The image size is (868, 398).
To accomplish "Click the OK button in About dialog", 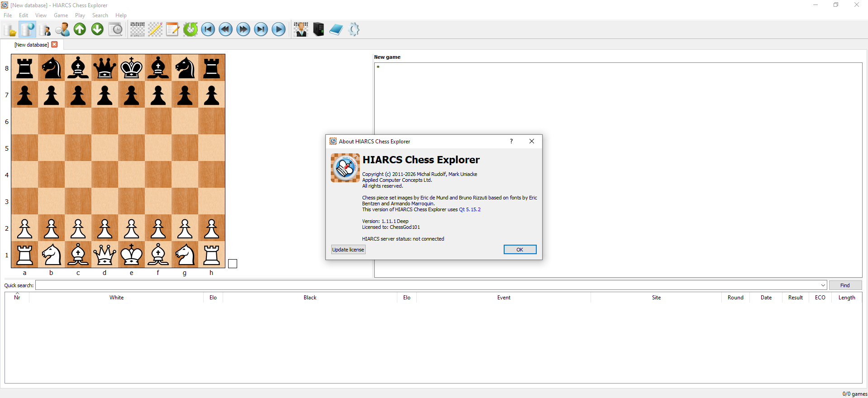I will (520, 250).
